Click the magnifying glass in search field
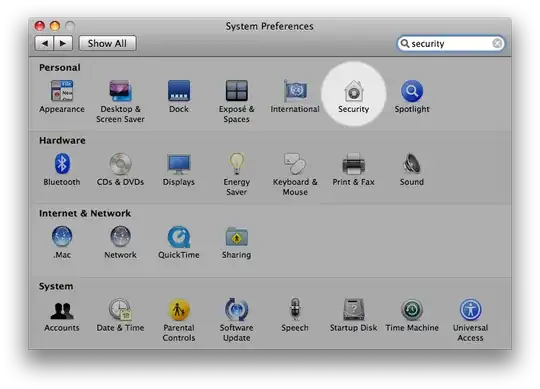This screenshot has height=389, width=540. [405, 43]
